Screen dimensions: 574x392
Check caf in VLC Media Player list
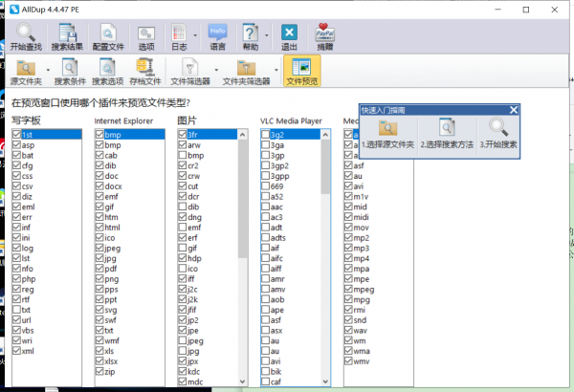pyautogui.click(x=265, y=381)
